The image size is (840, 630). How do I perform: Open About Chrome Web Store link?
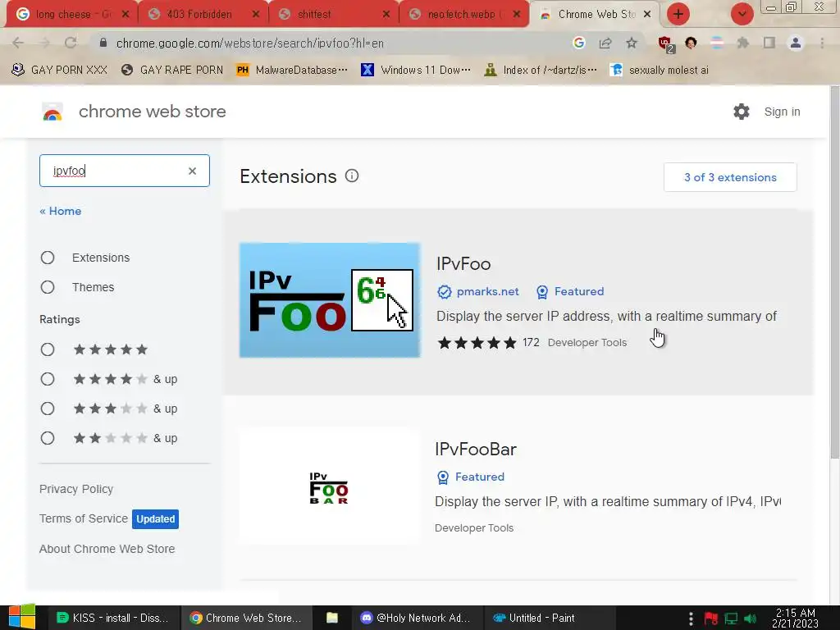pos(107,549)
